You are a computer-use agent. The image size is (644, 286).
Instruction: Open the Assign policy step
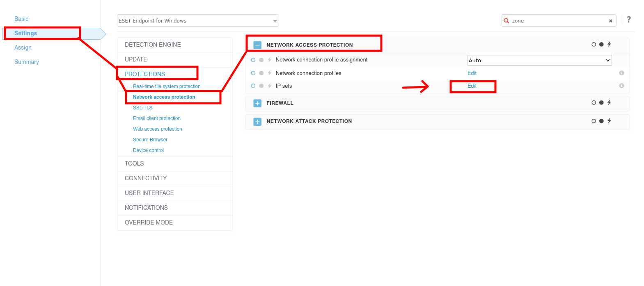pos(23,48)
